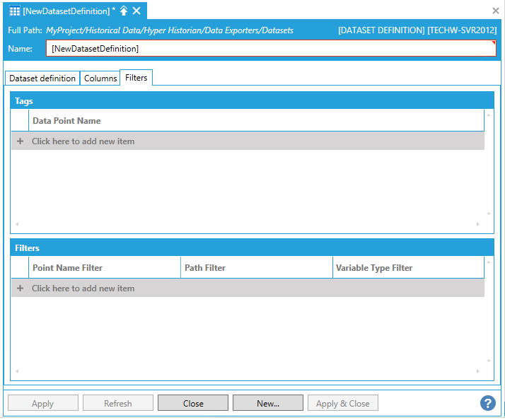The width and height of the screenshot is (505, 420).
Task: Click the gray X at panel top-right
Action: pyautogui.click(x=496, y=11)
